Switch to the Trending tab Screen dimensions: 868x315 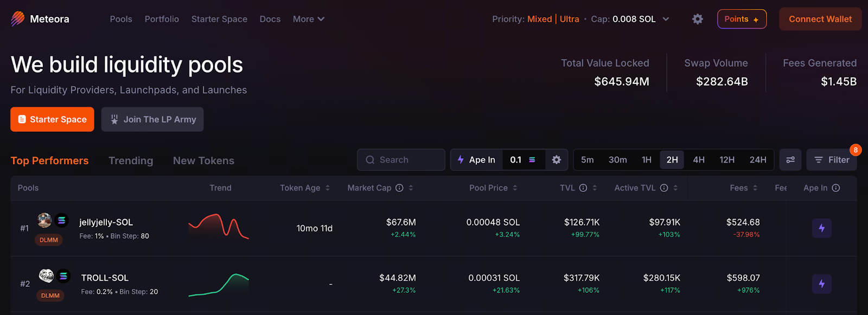click(131, 160)
